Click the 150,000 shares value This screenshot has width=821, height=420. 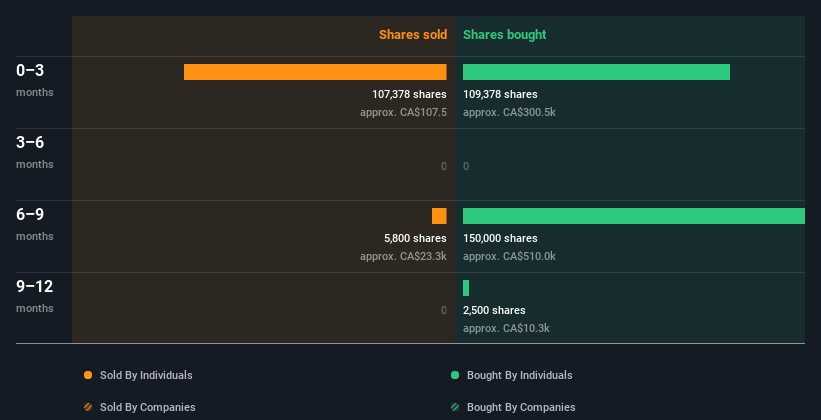click(x=500, y=238)
